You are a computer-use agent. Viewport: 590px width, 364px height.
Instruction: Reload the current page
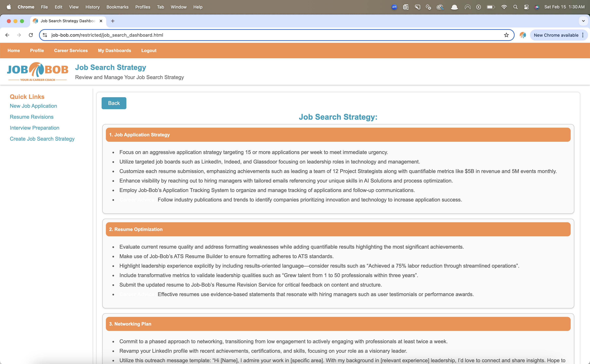pos(31,35)
